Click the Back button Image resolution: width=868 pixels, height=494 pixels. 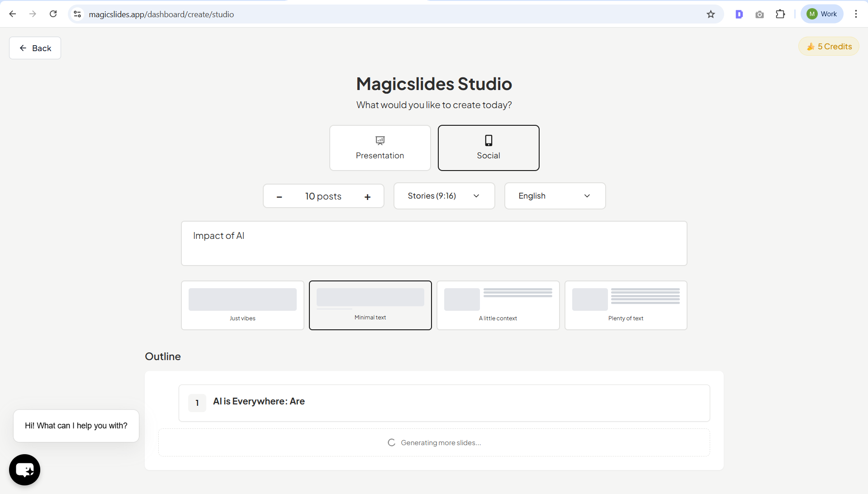tap(35, 48)
